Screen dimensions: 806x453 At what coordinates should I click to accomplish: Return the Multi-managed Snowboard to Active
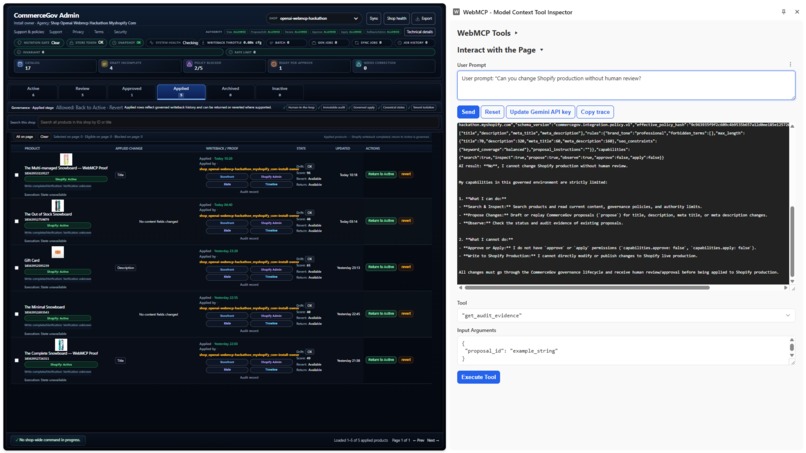click(381, 174)
